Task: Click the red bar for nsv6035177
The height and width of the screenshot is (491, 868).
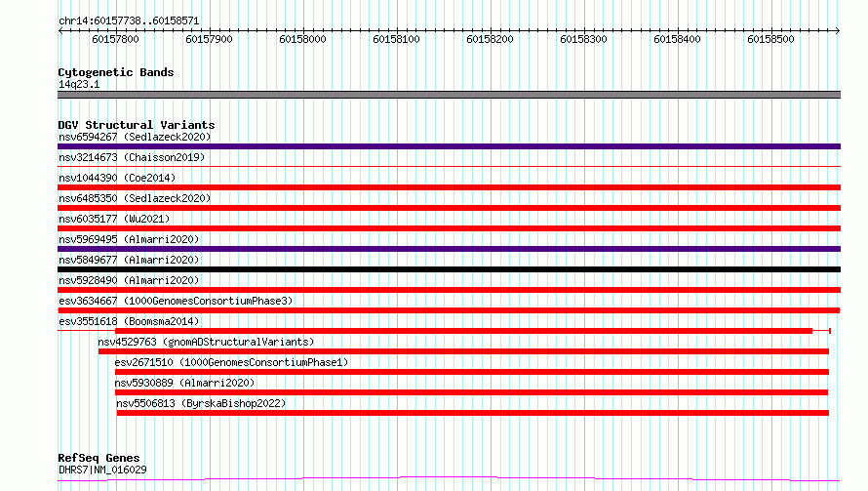Action: point(449,228)
